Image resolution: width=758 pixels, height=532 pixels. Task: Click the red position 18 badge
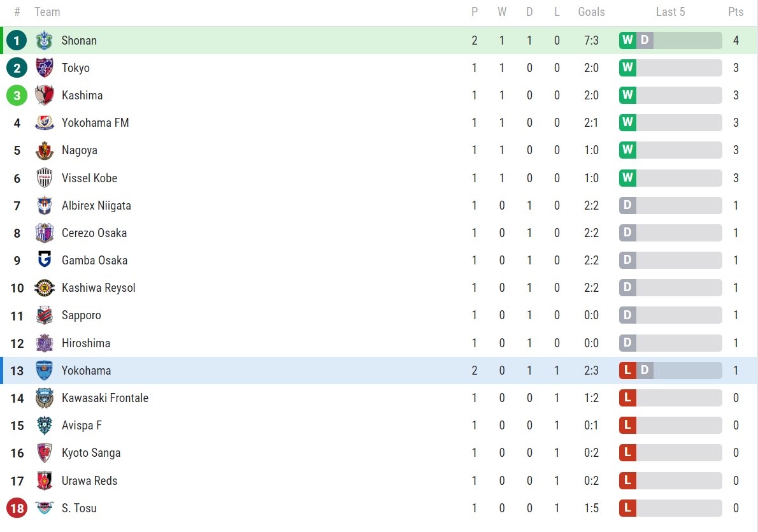17,508
